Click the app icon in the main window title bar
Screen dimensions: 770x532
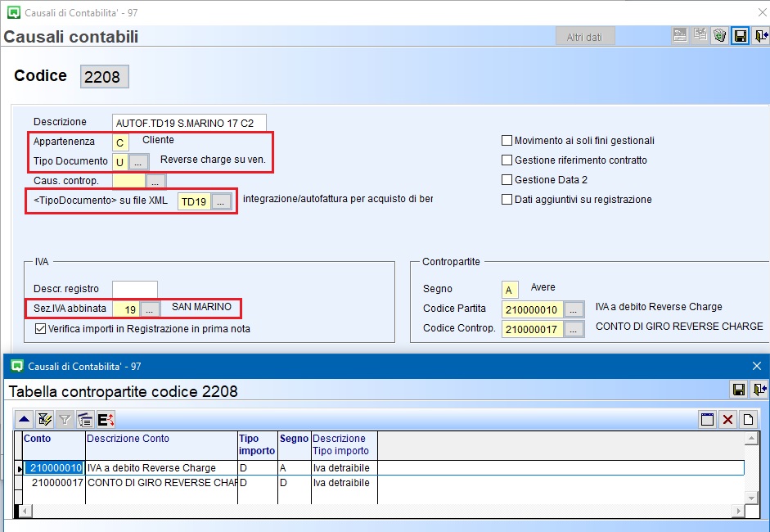[14, 13]
